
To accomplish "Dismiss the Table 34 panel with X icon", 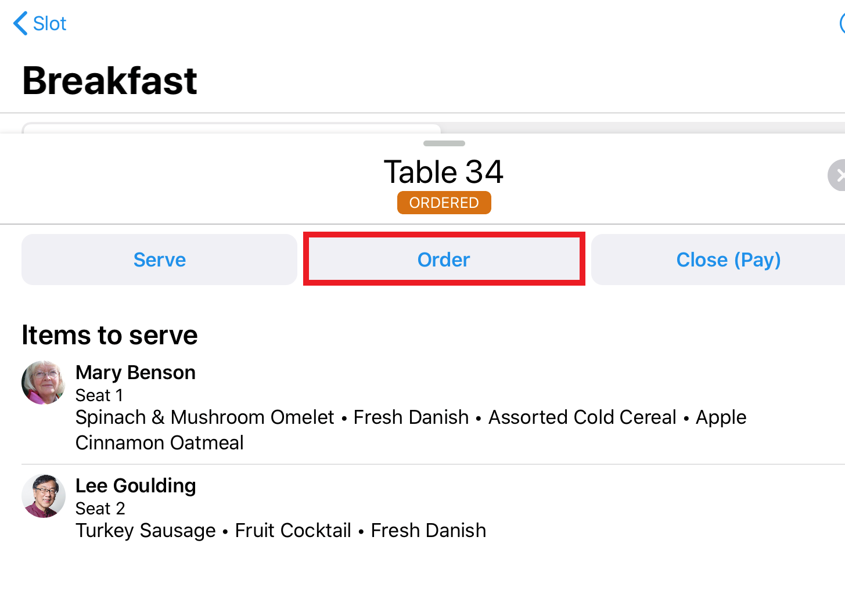I will [x=837, y=175].
